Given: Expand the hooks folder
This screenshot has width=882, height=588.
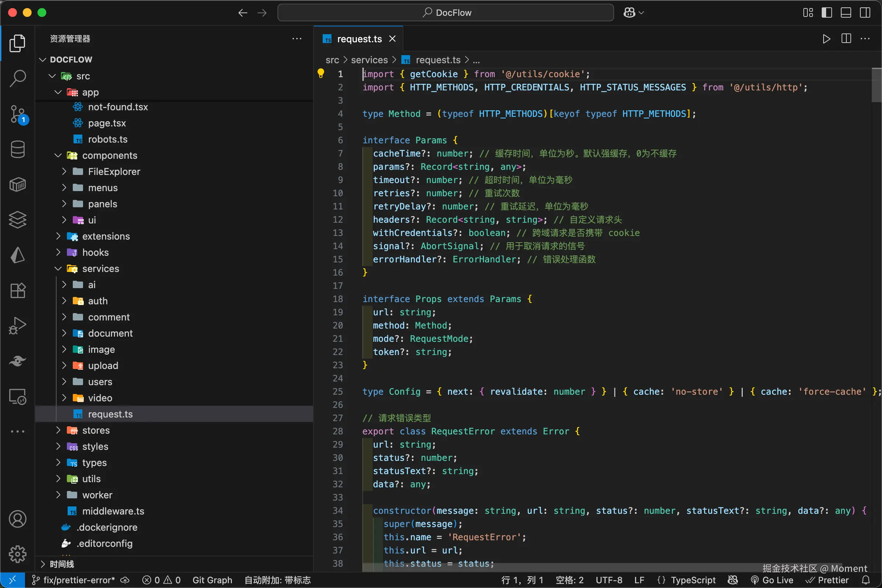Looking at the screenshot, I should pyautogui.click(x=95, y=252).
